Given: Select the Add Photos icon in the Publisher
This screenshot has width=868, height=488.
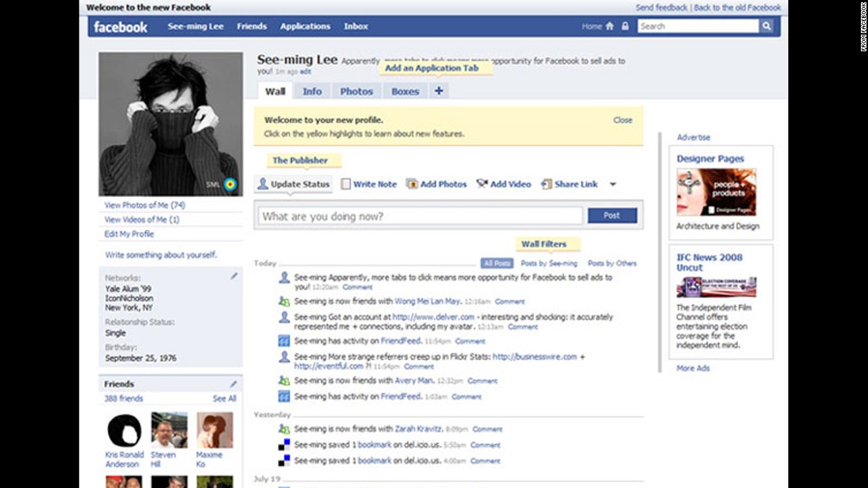Looking at the screenshot, I should click(412, 184).
